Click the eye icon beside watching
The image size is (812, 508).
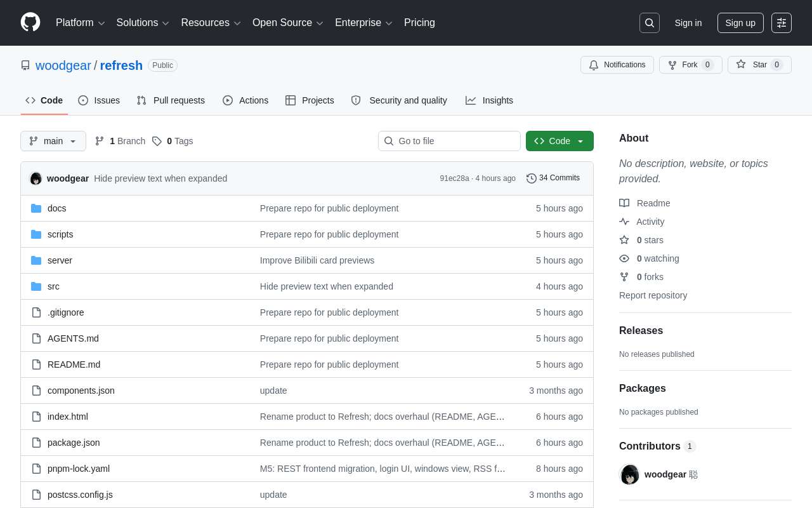624,258
